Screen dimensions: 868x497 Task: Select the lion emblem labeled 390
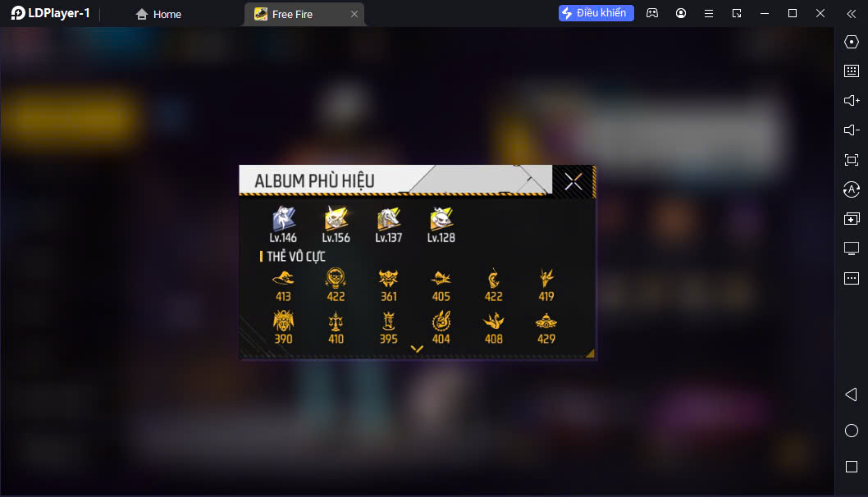pos(283,321)
